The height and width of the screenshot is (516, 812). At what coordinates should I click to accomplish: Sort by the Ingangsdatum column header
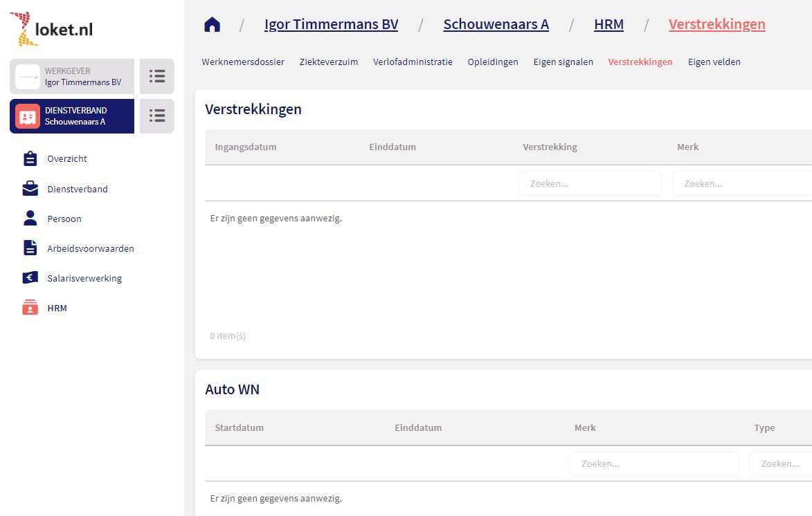(246, 147)
